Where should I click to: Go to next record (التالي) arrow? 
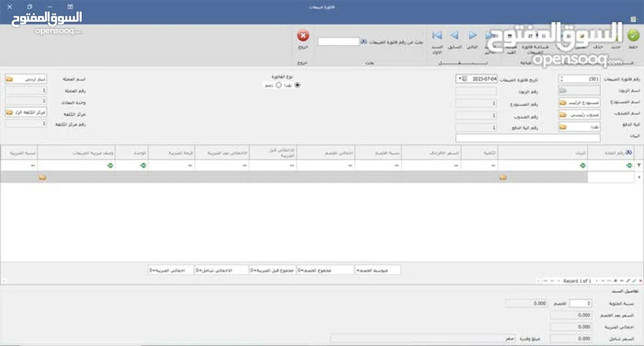[473, 36]
